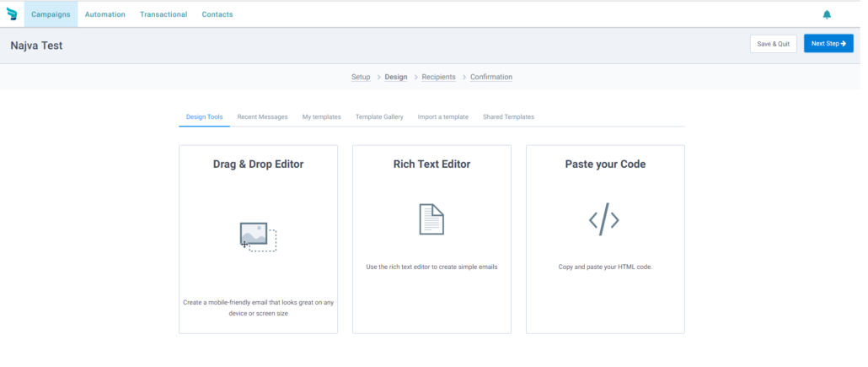Click the Save & Quit button
Image resolution: width=868 pixels, height=367 pixels.
(x=774, y=44)
